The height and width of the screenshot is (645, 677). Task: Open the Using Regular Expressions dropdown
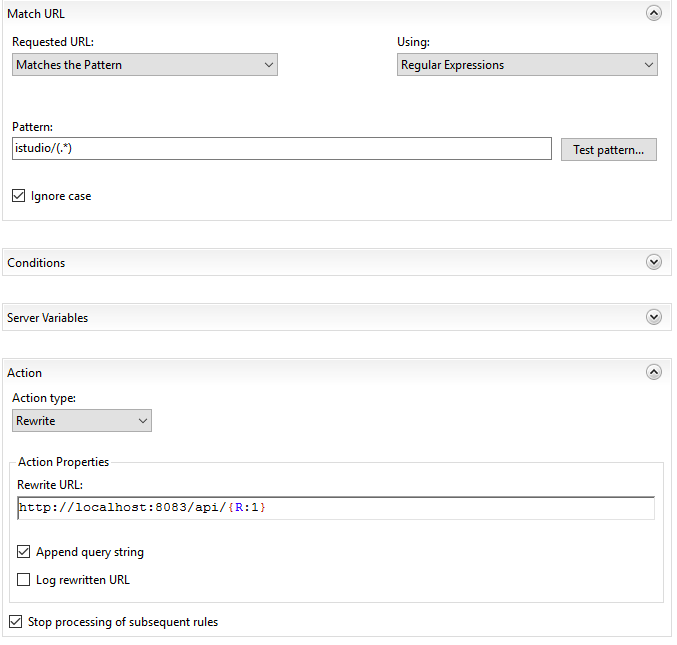(x=527, y=65)
